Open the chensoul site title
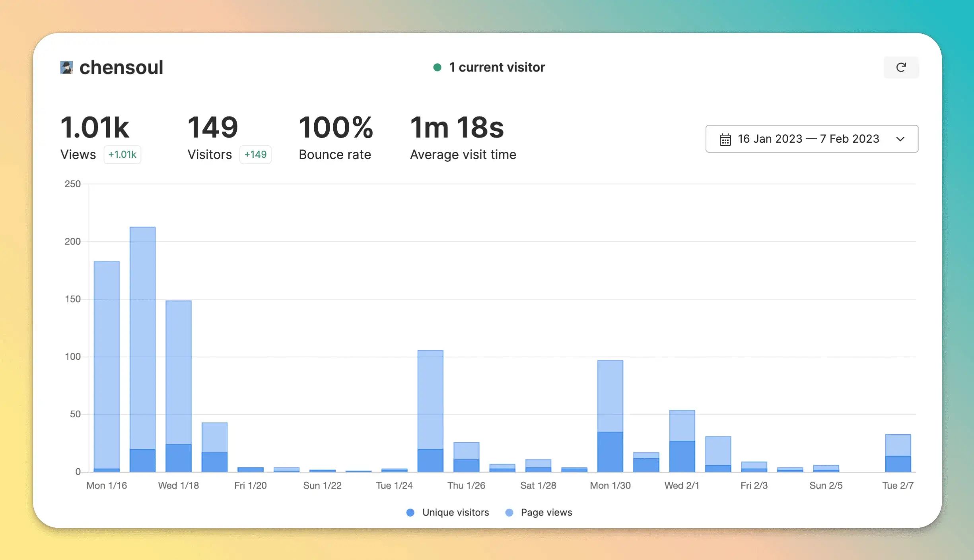 (x=121, y=67)
